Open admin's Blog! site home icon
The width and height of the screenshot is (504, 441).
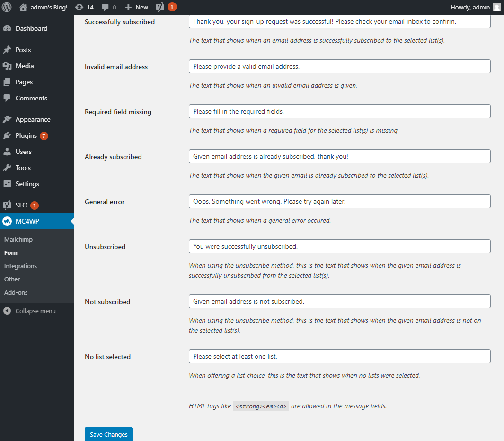(x=23, y=7)
